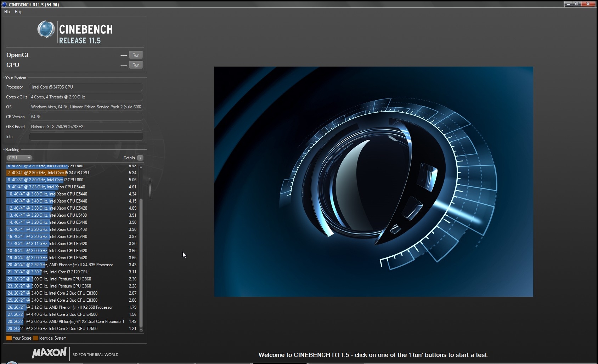Restore down the CINEBENCH window

pyautogui.click(x=576, y=4)
